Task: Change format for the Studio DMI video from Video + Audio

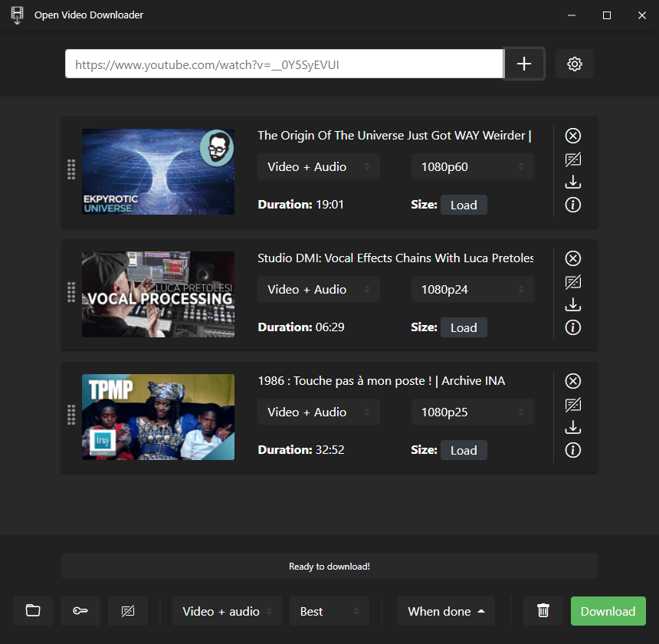Action: (x=319, y=289)
